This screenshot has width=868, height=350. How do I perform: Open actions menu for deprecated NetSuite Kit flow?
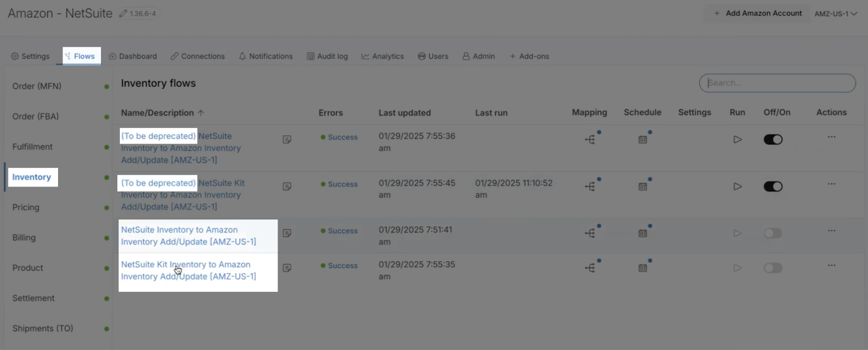(832, 183)
